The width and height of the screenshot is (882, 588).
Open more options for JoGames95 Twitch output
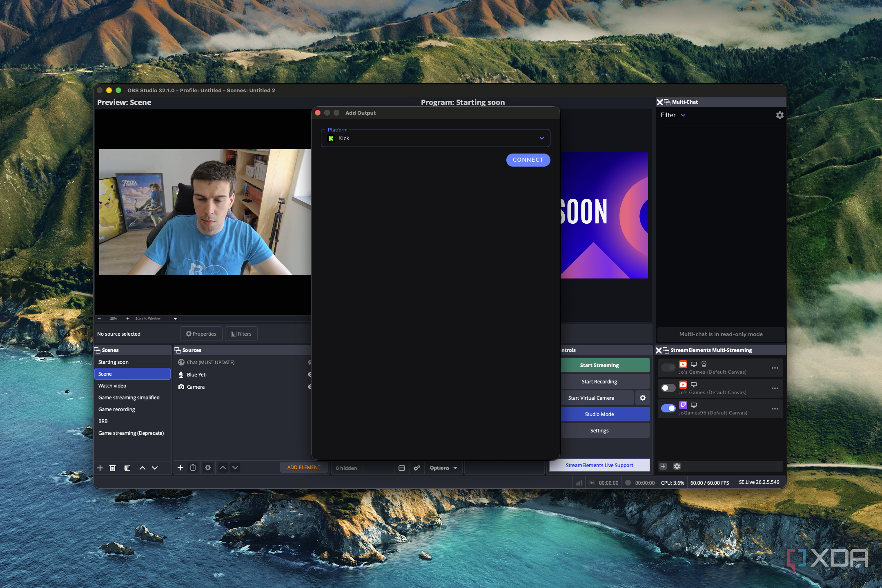(x=775, y=409)
